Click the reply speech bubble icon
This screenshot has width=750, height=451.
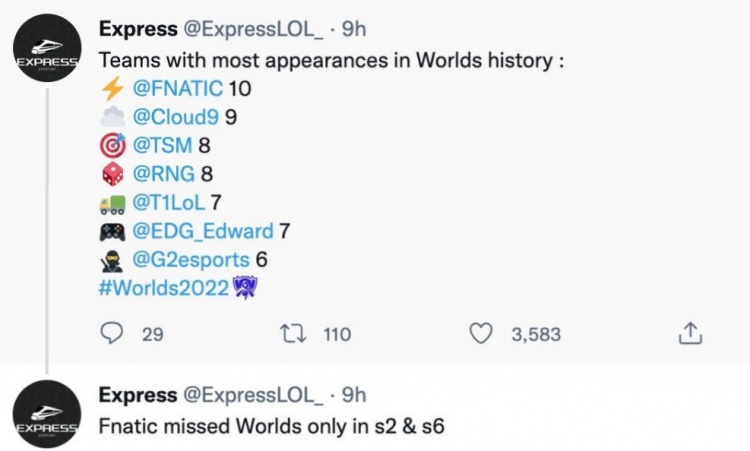[111, 333]
